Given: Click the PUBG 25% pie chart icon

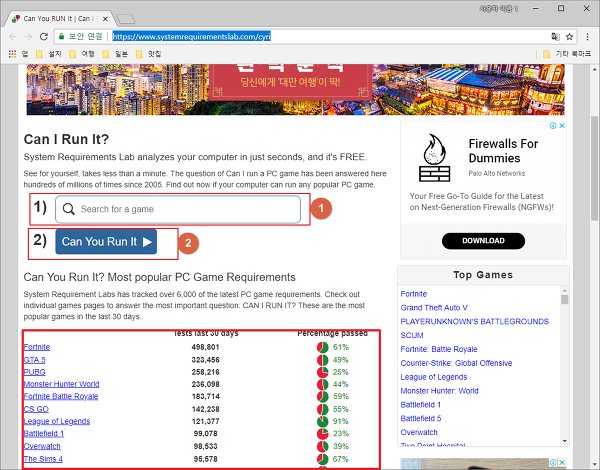Looking at the screenshot, I should (323, 372).
